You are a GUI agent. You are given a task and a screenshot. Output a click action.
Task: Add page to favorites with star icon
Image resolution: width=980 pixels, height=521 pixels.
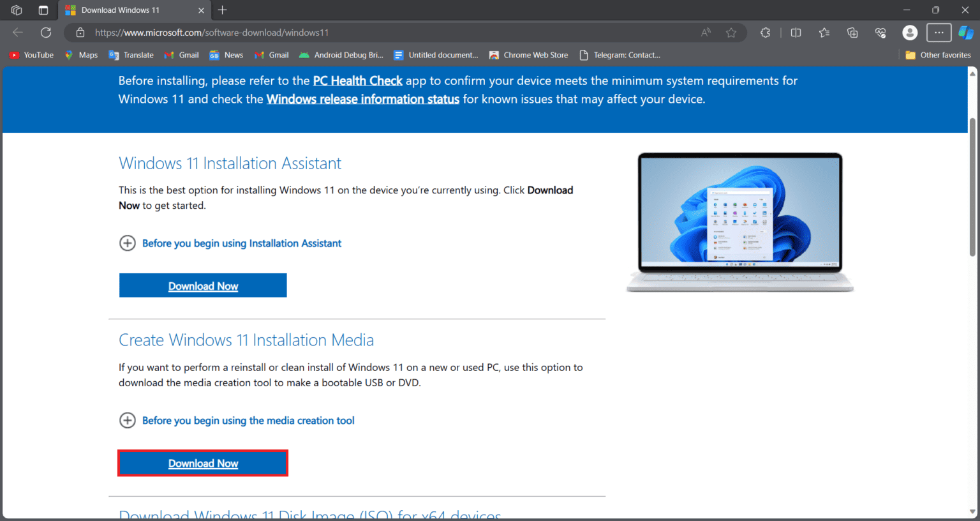[x=731, y=33]
